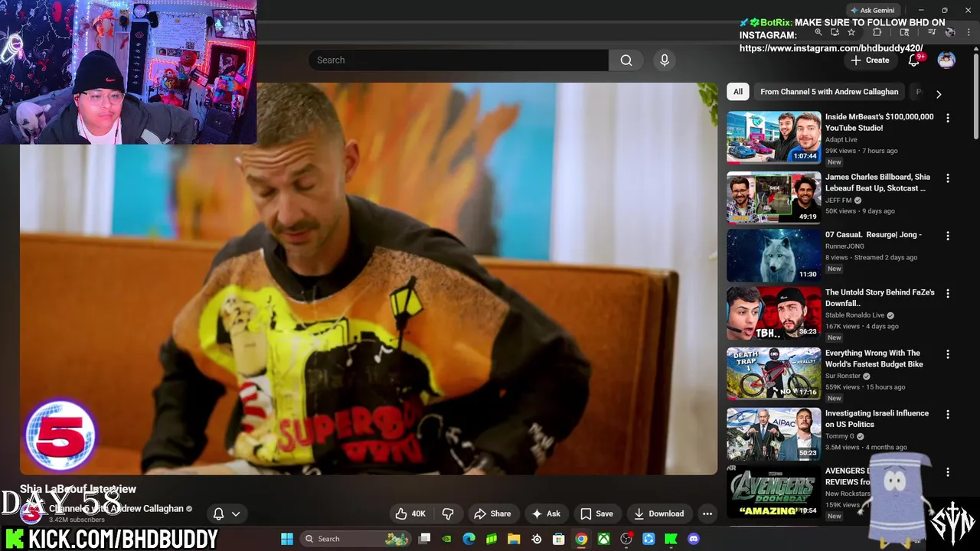Open Microsoft Edge from the taskbar
Viewport: 980px width, 551px height.
coord(469,539)
